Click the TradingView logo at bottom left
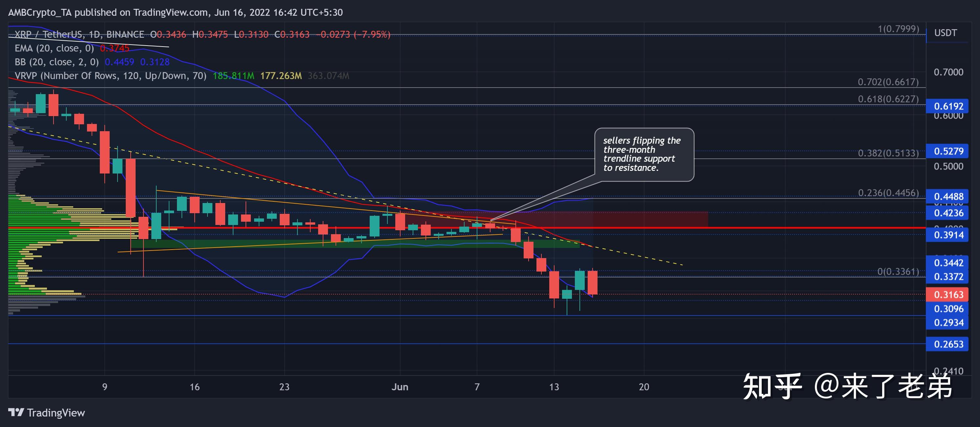 click(46, 413)
